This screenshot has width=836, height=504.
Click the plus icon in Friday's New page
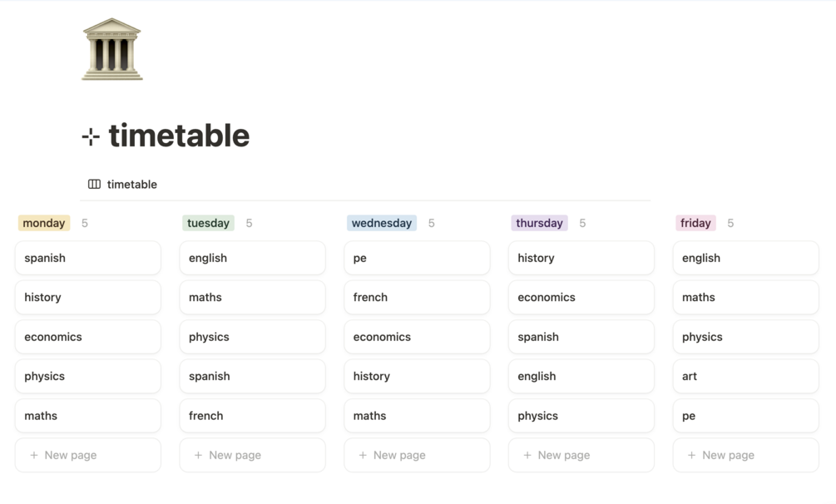(691, 455)
